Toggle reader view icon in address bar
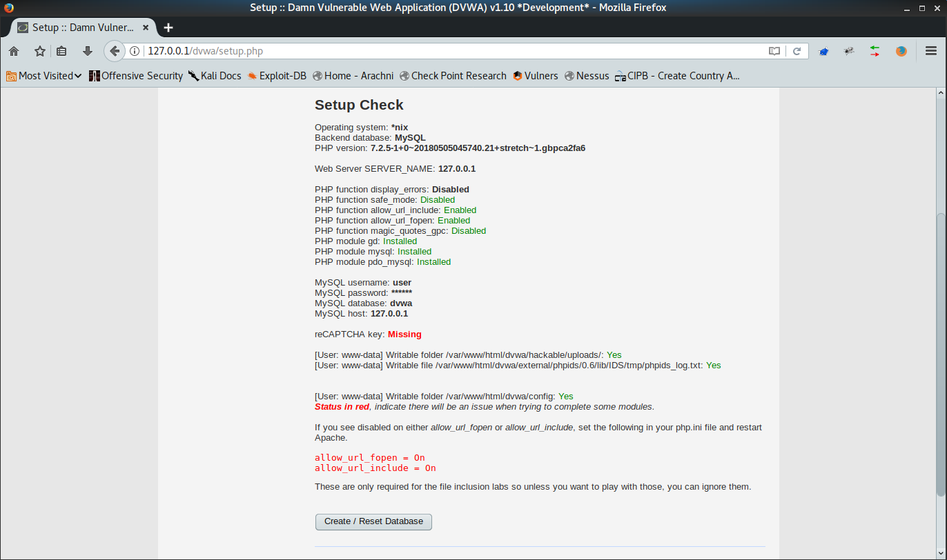 (x=774, y=51)
